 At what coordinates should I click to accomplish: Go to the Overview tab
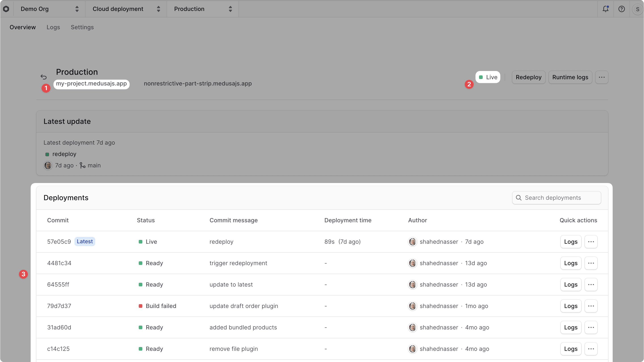pos(23,27)
